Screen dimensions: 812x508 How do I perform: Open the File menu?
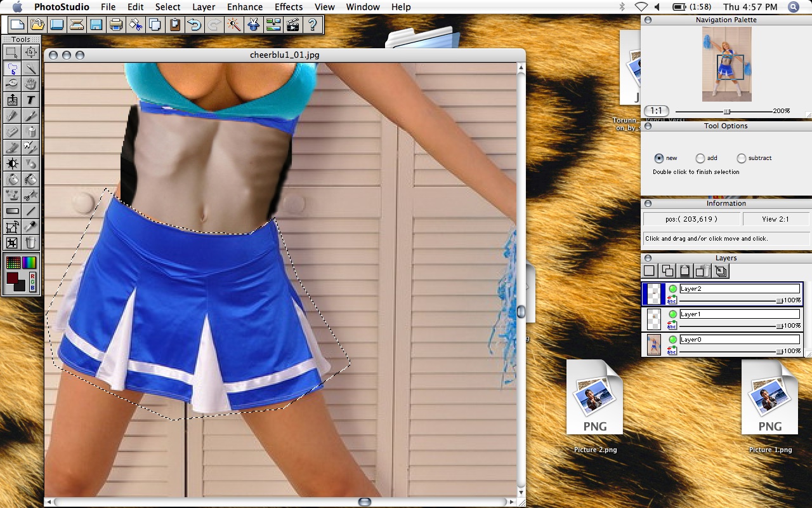[x=108, y=7]
